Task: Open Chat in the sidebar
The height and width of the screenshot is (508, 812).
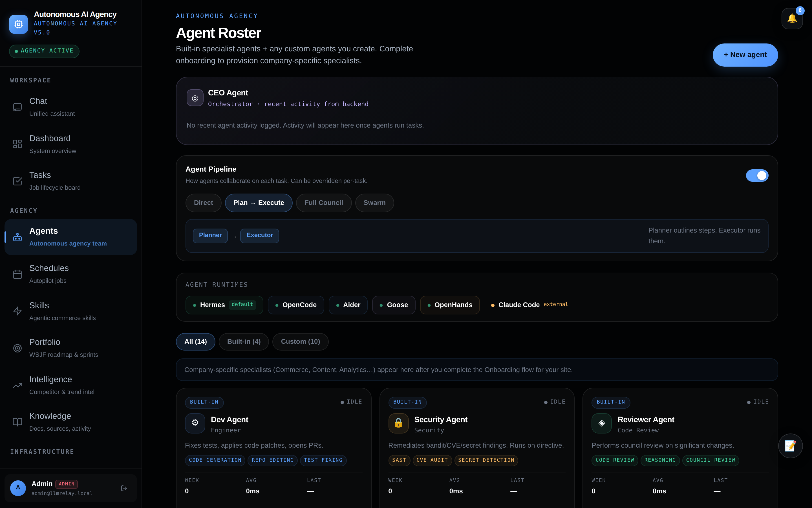Action: 71,107
